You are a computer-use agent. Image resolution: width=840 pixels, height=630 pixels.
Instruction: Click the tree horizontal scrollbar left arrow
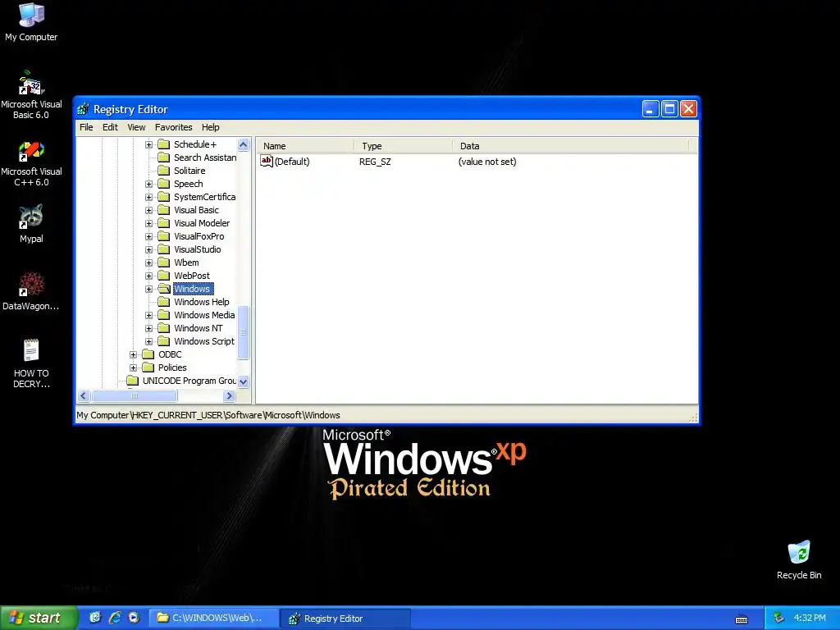click(83, 396)
